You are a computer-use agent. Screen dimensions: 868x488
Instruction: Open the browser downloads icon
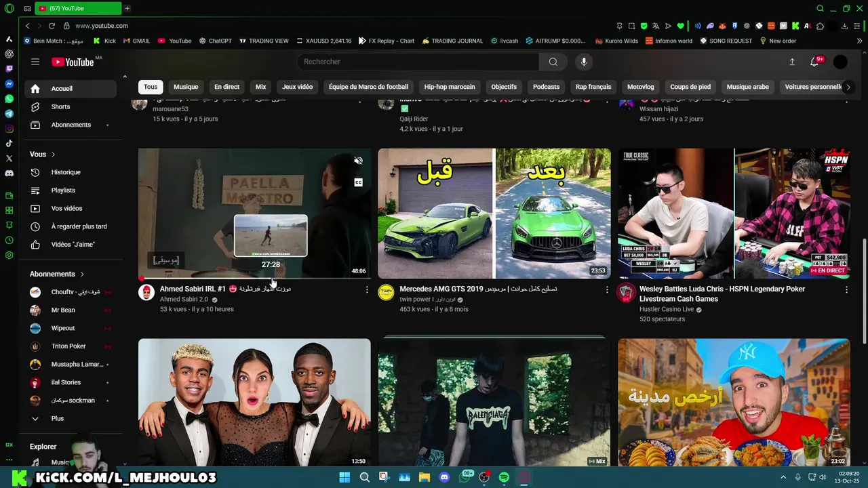coord(844,26)
